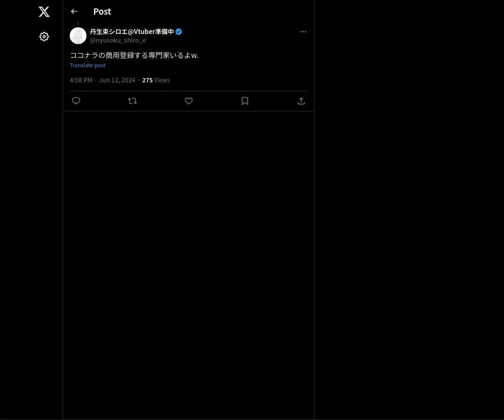Like the post with heart icon

(x=189, y=101)
